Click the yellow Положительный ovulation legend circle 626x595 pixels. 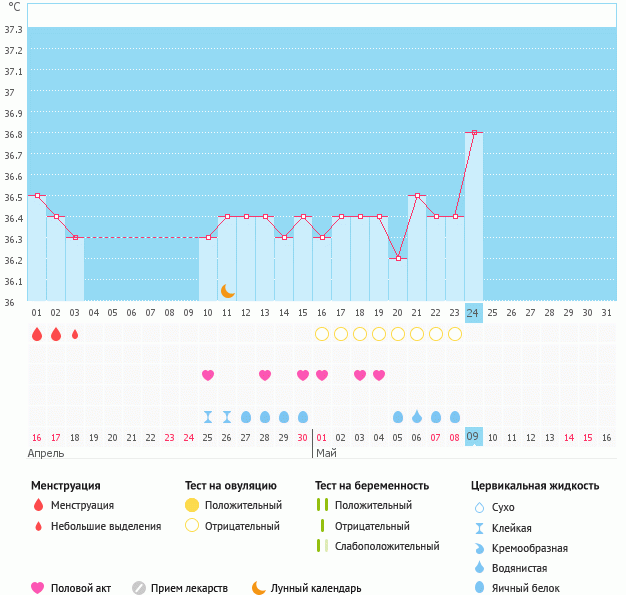pyautogui.click(x=192, y=505)
